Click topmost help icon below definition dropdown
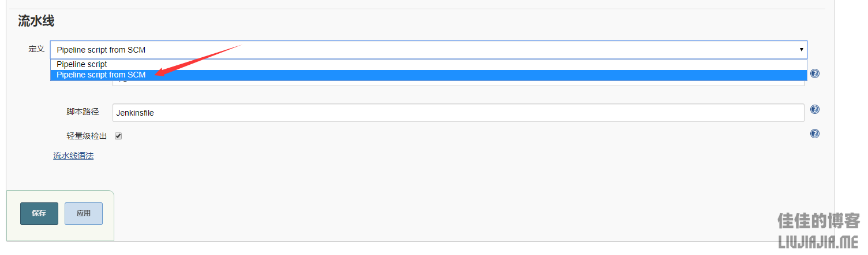868x255 pixels. (815, 74)
